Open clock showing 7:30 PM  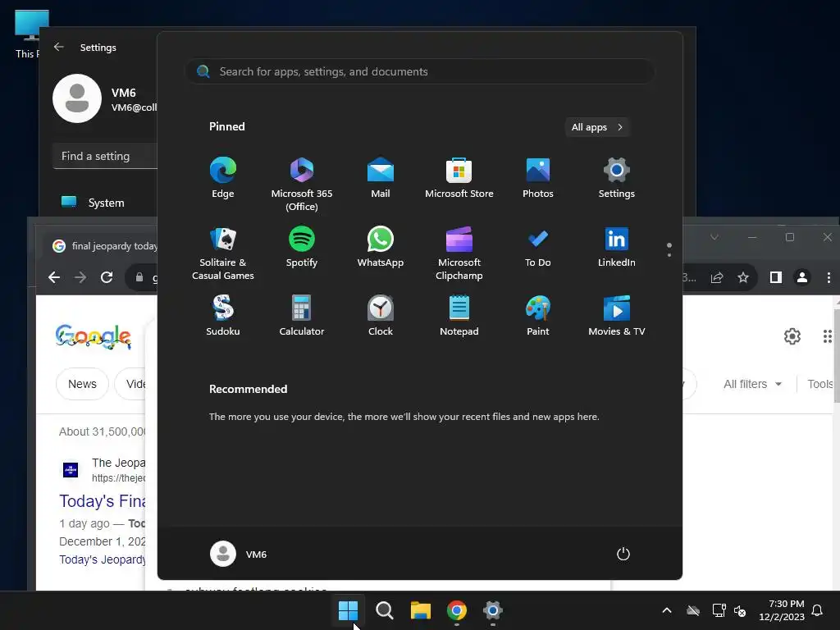(782, 610)
